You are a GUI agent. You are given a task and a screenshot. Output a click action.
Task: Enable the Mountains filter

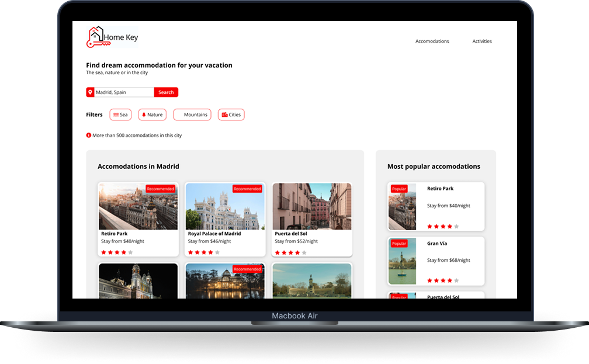point(192,115)
